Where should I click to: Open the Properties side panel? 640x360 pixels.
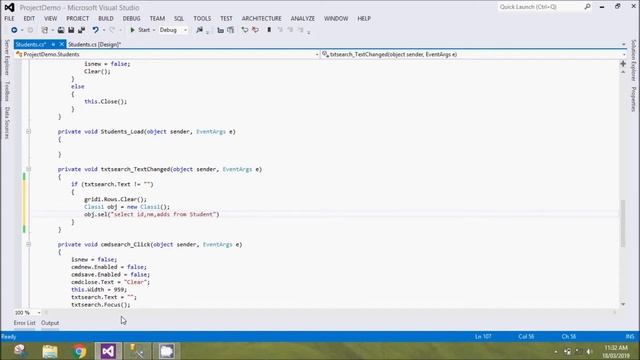pyautogui.click(x=633, y=99)
